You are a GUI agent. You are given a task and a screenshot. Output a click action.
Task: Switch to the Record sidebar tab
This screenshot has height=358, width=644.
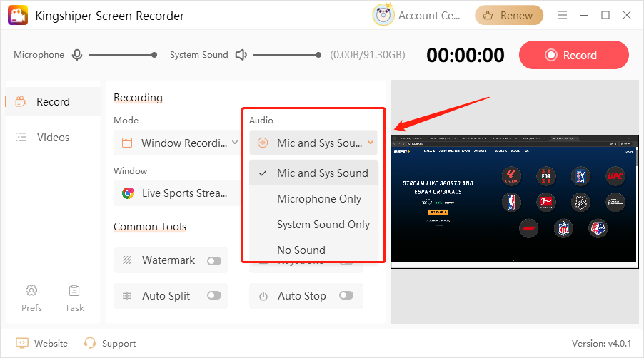[x=53, y=101]
